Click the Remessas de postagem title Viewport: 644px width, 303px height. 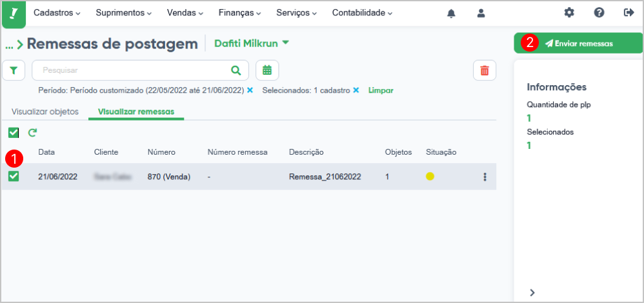pyautogui.click(x=112, y=44)
